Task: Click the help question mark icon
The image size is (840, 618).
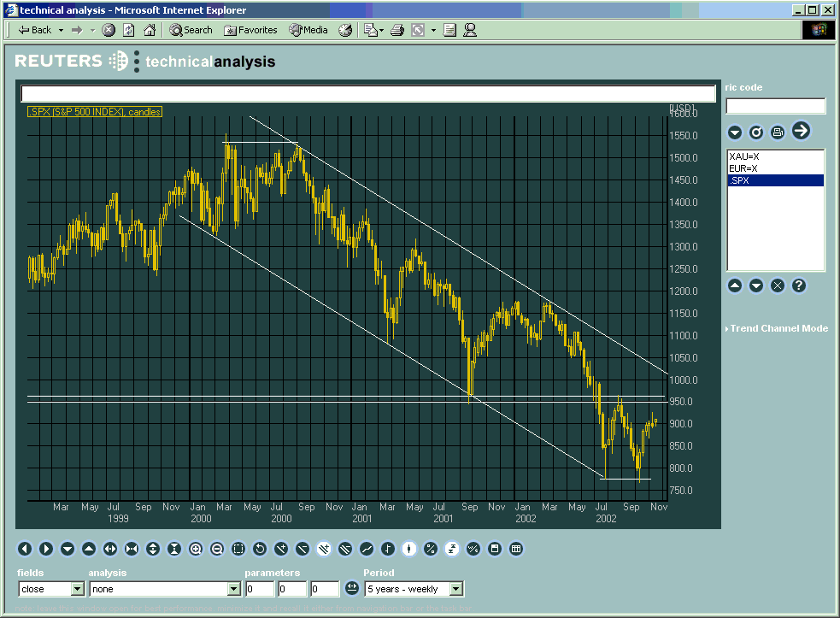Action: (799, 285)
